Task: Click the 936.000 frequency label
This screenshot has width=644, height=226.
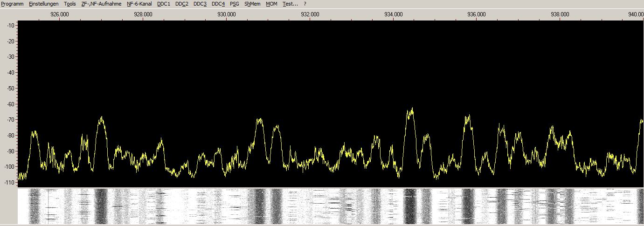Action: coord(477,14)
